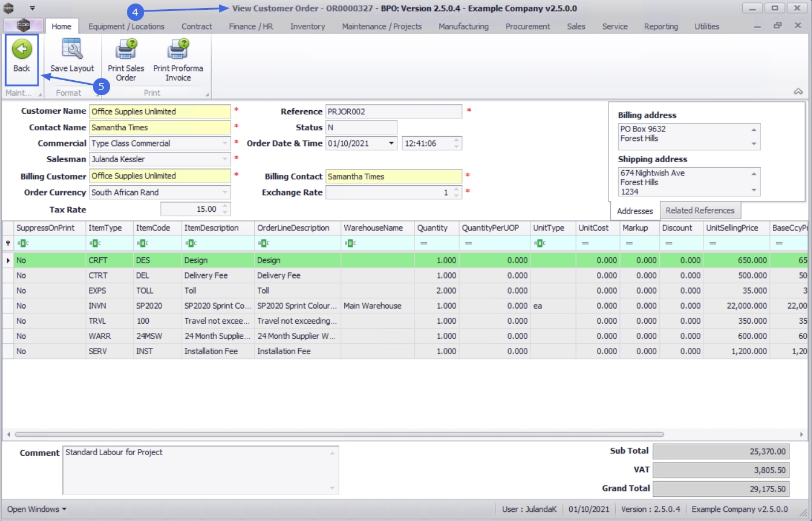Click the Shipping address scroll down arrow
The width and height of the screenshot is (812, 521).
[x=754, y=190]
